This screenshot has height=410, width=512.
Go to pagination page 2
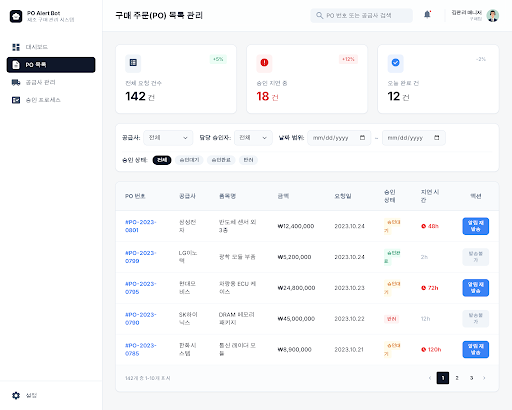tap(457, 378)
